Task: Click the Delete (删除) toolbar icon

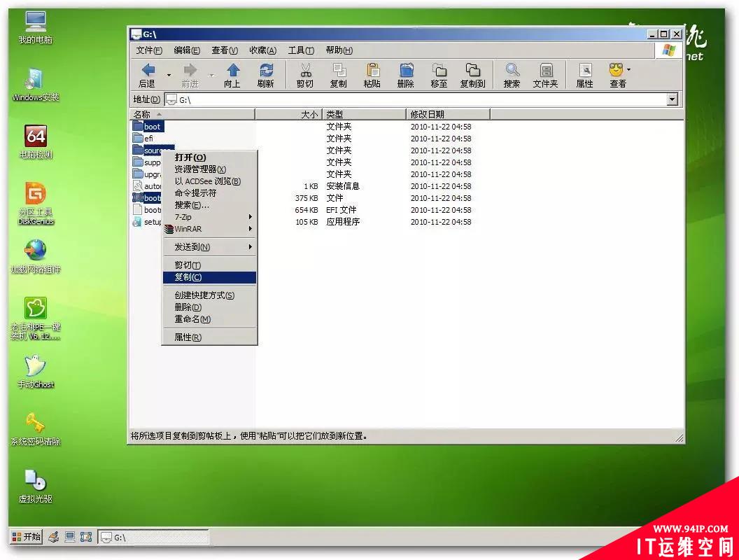Action: coord(406,71)
